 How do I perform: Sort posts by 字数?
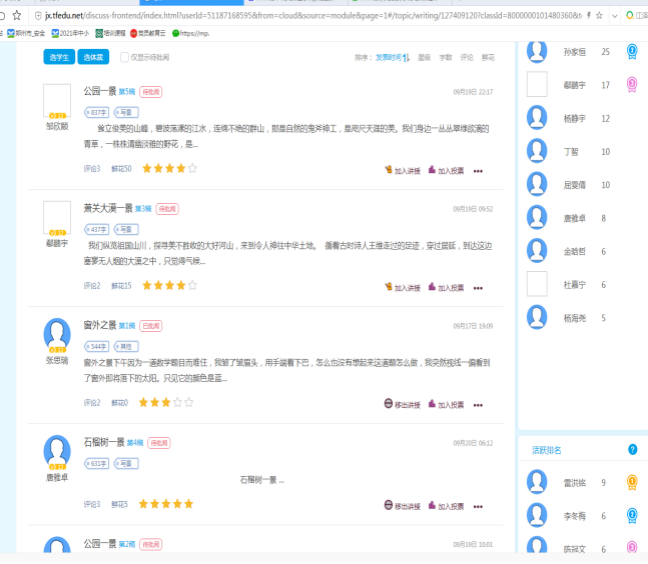(x=445, y=58)
